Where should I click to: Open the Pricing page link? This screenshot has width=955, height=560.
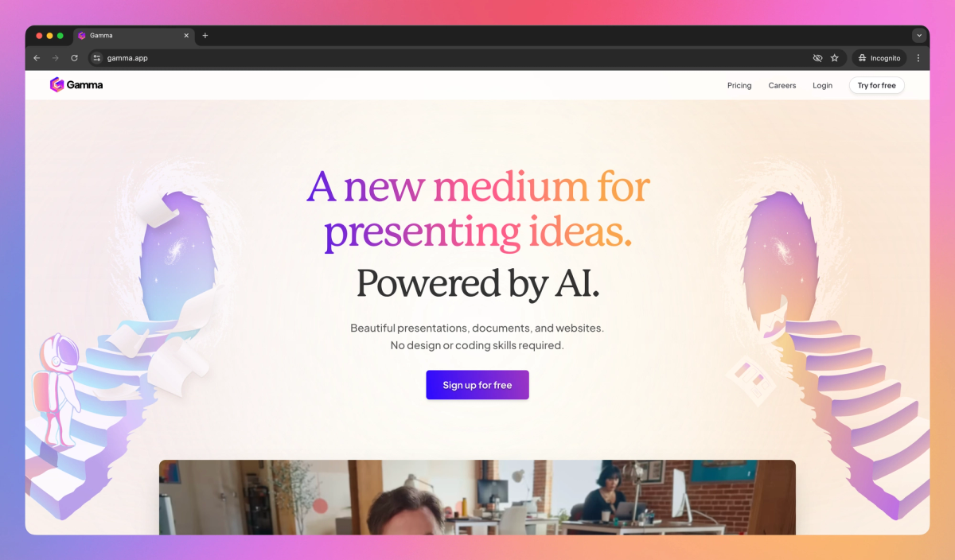(x=739, y=85)
